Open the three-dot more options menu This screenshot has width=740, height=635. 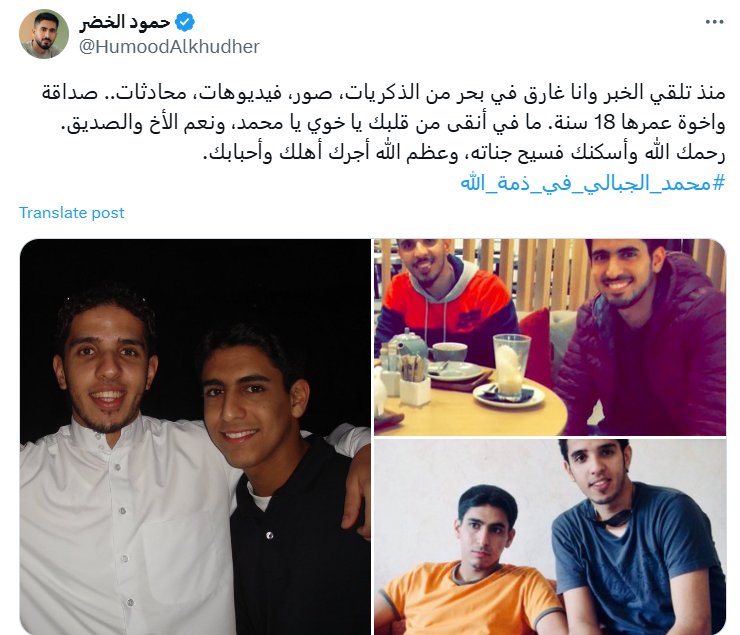point(715,22)
